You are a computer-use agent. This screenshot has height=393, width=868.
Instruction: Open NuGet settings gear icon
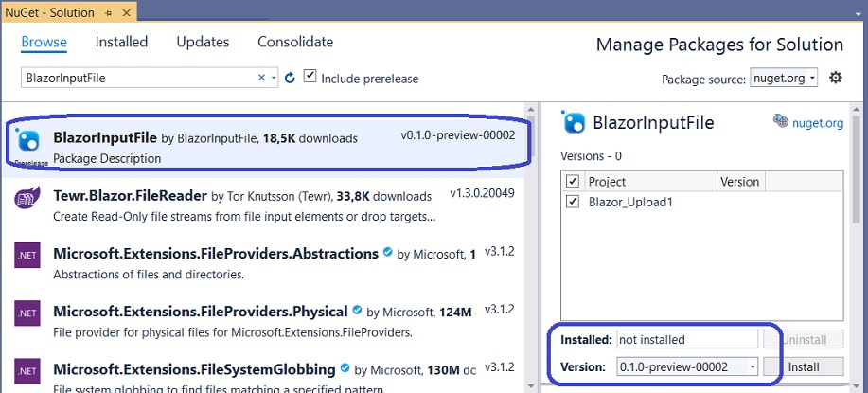(835, 78)
